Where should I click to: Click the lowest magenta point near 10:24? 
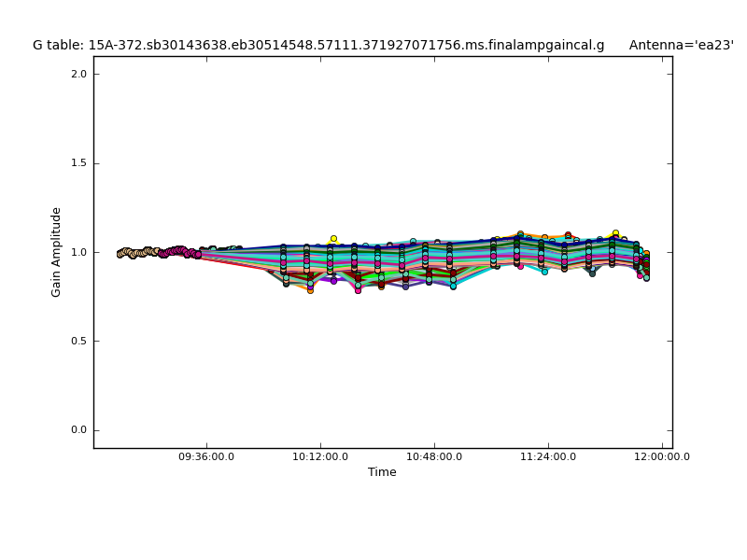358,290
